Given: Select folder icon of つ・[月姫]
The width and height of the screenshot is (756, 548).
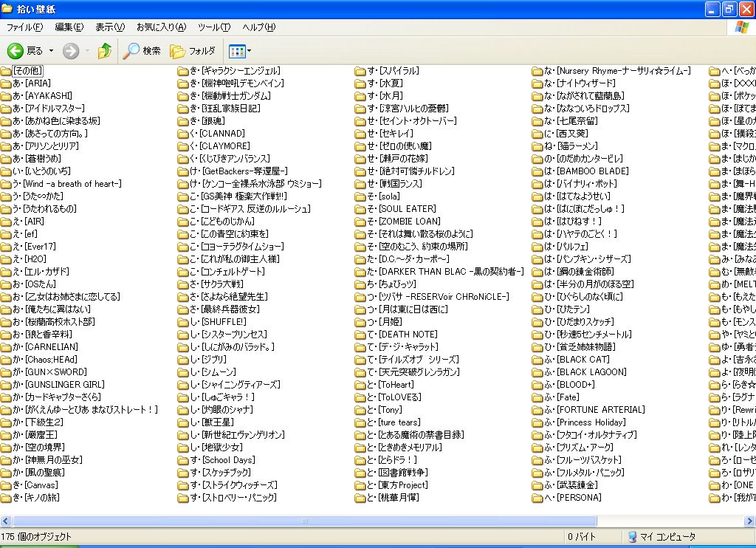Looking at the screenshot, I should [x=360, y=322].
